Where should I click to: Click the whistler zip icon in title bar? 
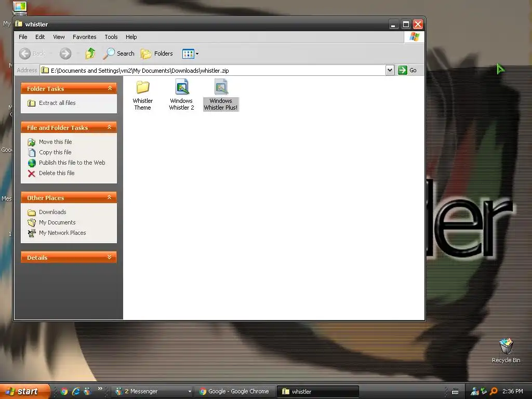[x=19, y=24]
